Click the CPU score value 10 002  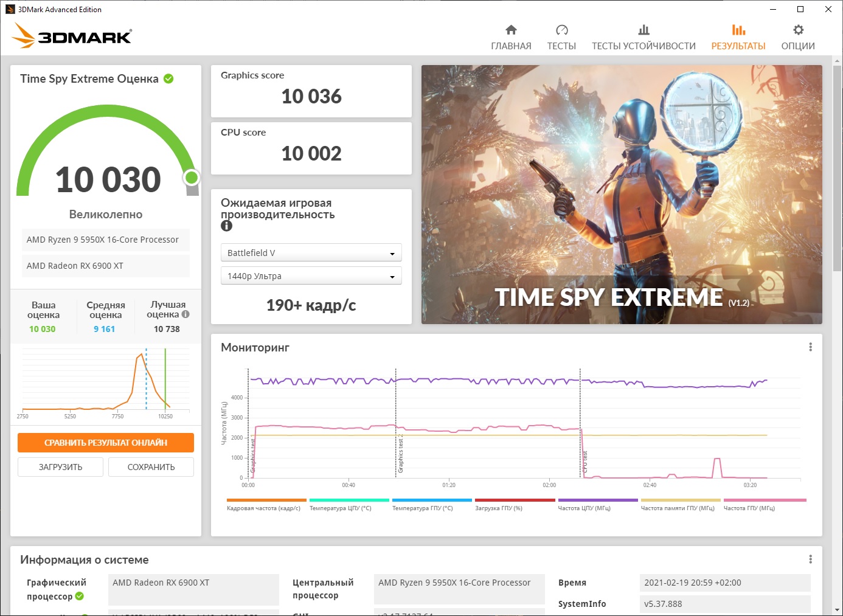311,153
